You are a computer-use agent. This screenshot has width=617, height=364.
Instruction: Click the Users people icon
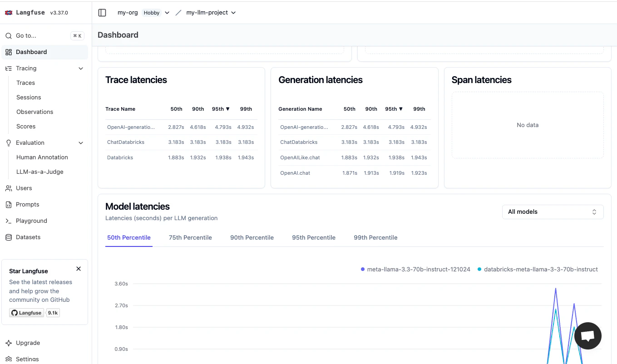[9, 188]
